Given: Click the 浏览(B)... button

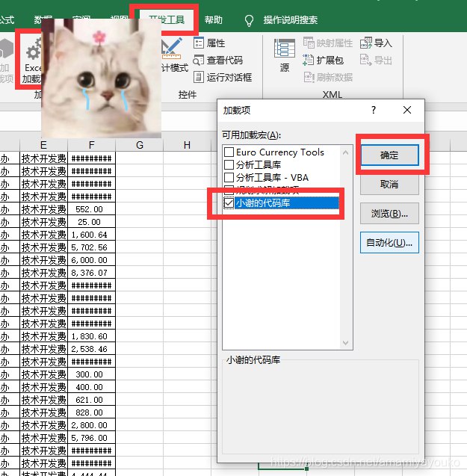Looking at the screenshot, I should click(x=389, y=214).
